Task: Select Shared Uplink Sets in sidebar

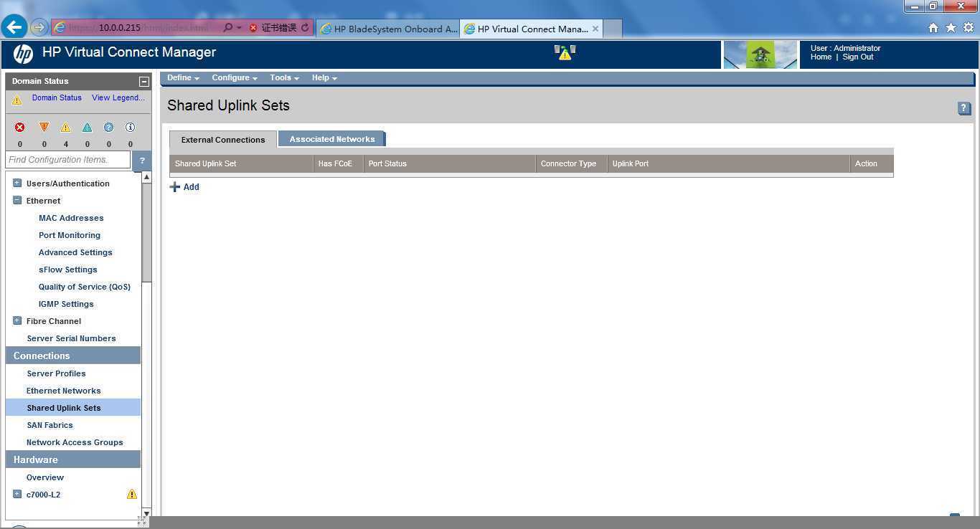Action: [73, 407]
